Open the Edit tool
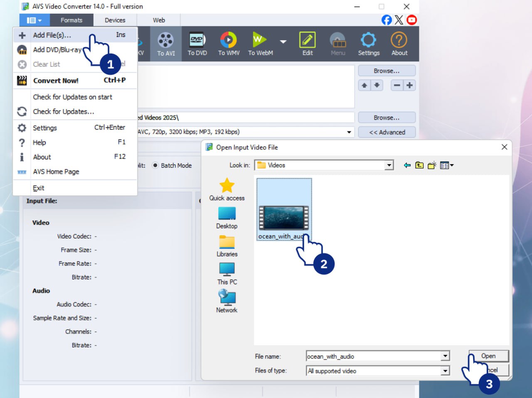Screen dimensions: 532x398 (307, 44)
